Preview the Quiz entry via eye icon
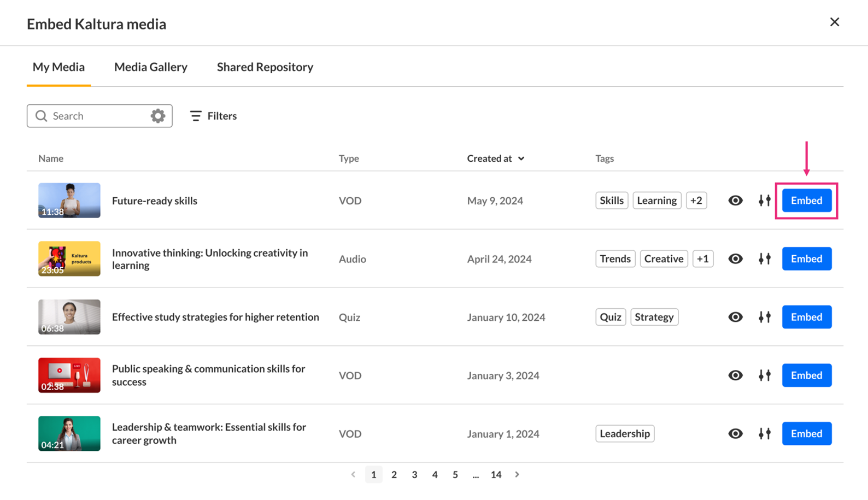The image size is (868, 500). pyautogui.click(x=735, y=317)
